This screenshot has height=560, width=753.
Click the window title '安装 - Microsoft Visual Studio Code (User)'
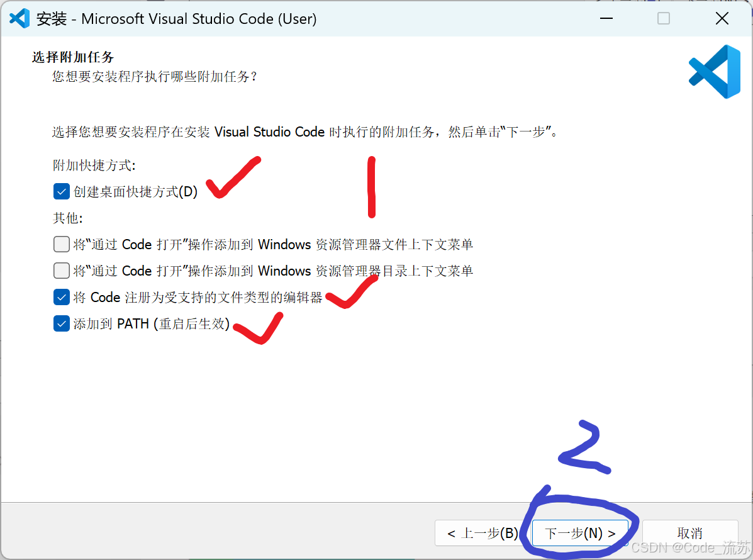click(x=177, y=19)
